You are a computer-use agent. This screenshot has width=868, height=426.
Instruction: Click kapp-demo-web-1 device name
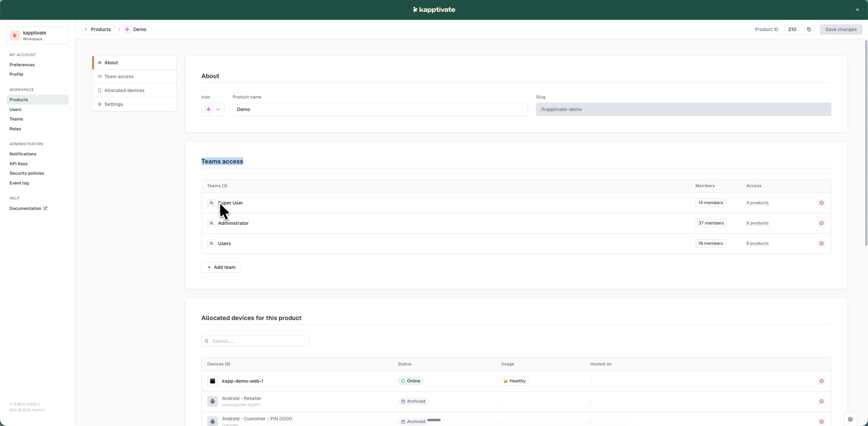tap(243, 381)
